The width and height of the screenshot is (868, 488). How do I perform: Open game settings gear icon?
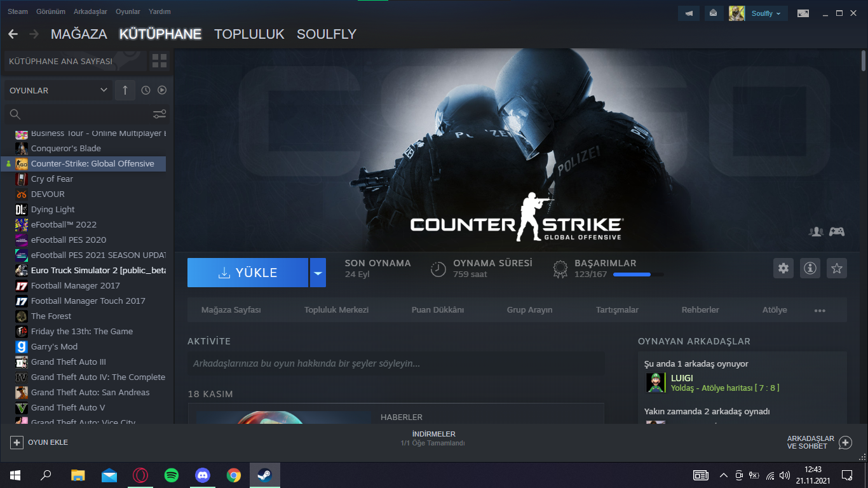(x=783, y=268)
